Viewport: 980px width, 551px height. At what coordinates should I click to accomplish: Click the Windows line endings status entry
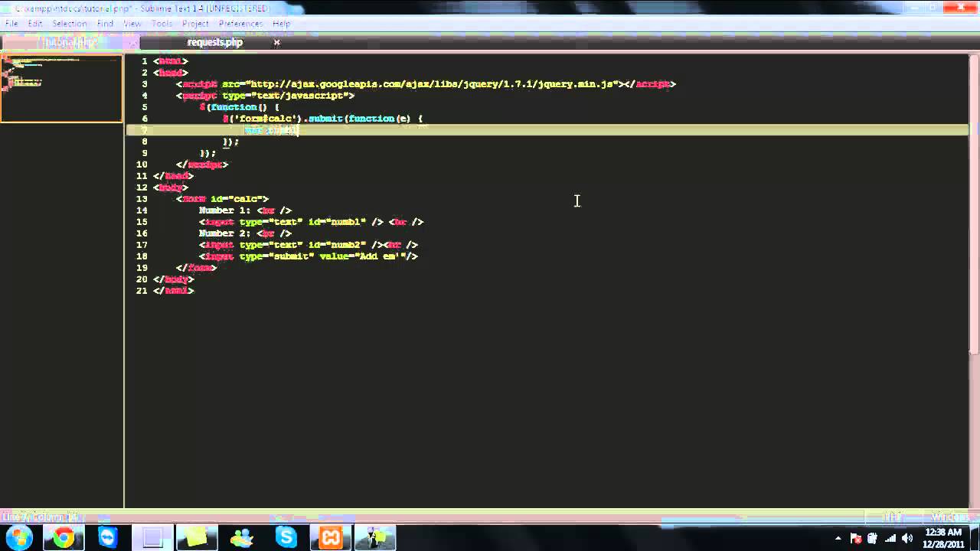pyautogui.click(x=949, y=517)
